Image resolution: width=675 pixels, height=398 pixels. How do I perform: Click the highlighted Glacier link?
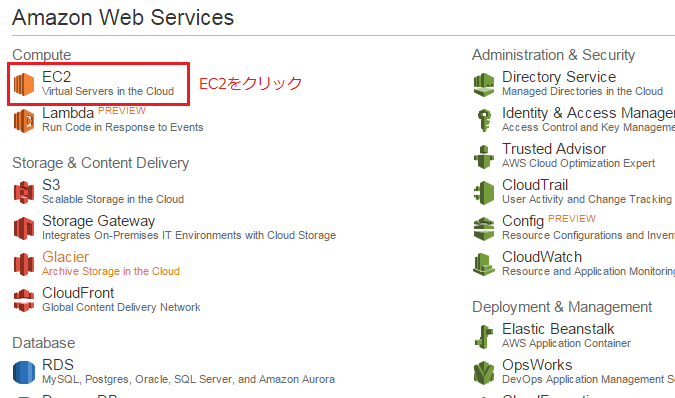pyautogui.click(x=65, y=257)
